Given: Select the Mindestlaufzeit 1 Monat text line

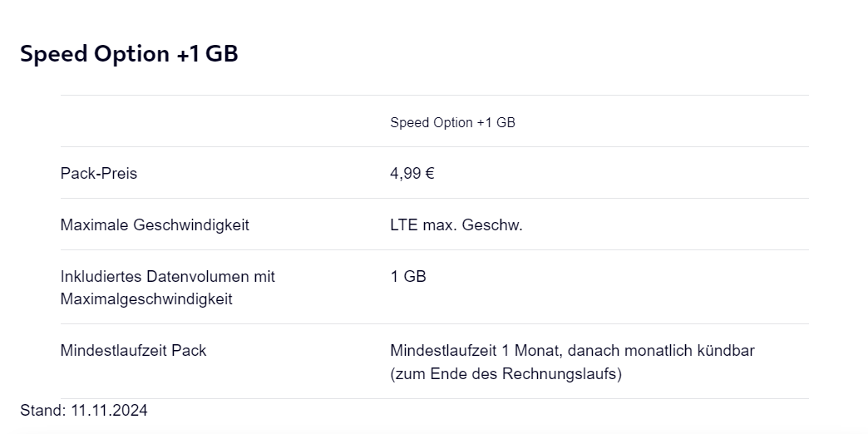Looking at the screenshot, I should (x=572, y=350).
